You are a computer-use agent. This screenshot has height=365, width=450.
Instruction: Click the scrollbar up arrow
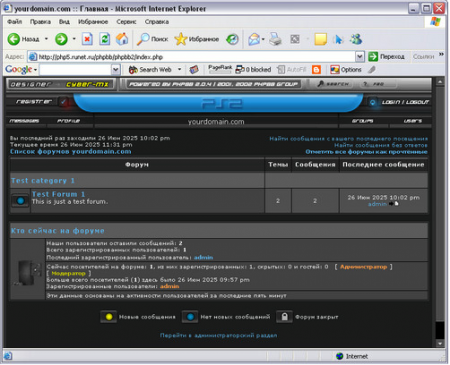[440, 82]
